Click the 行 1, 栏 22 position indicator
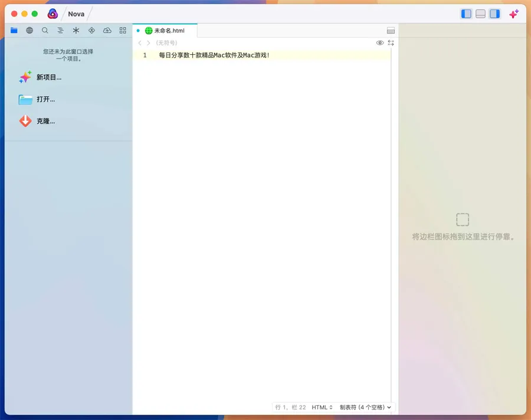The height and width of the screenshot is (420, 531). pyautogui.click(x=291, y=407)
